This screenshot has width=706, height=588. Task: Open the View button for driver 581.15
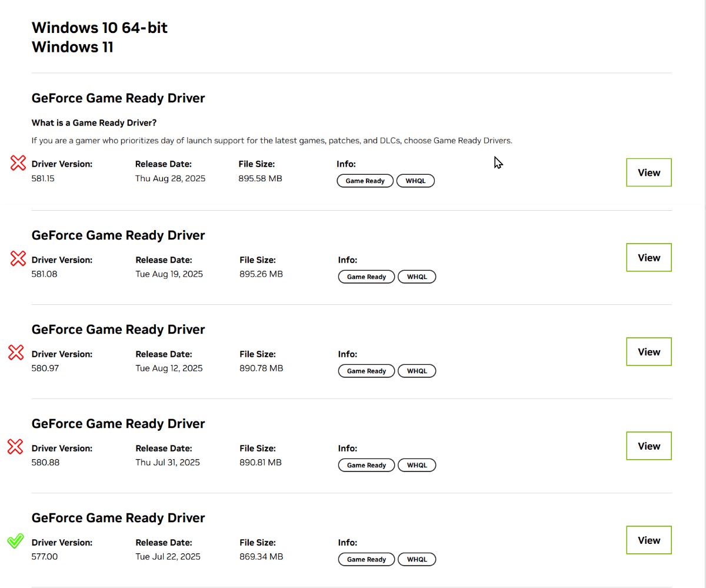coord(649,172)
